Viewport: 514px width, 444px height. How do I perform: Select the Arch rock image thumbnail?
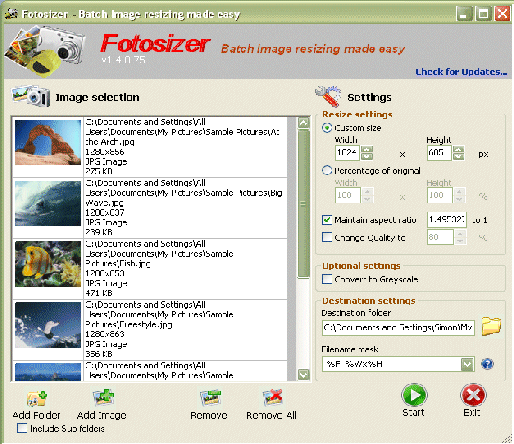48,142
